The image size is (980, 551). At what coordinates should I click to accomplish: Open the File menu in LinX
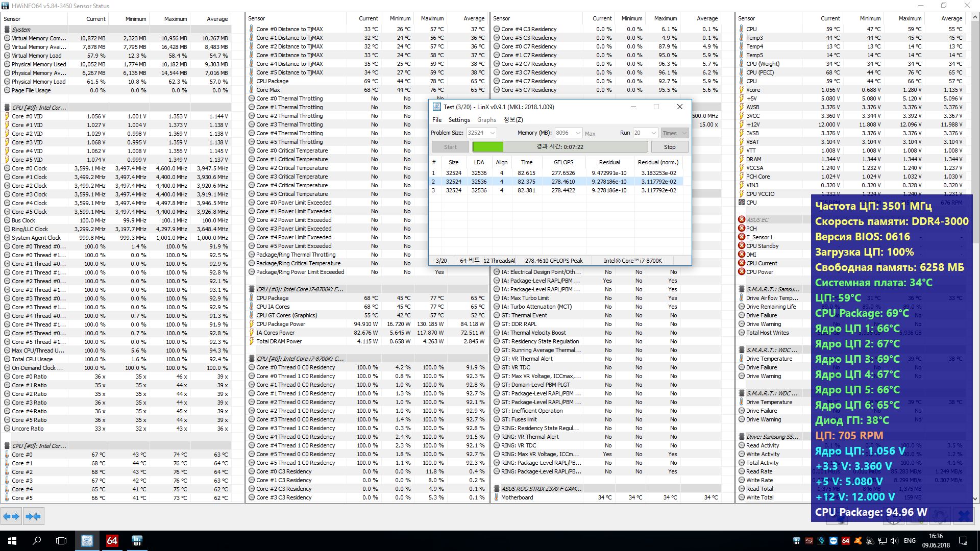(x=437, y=119)
